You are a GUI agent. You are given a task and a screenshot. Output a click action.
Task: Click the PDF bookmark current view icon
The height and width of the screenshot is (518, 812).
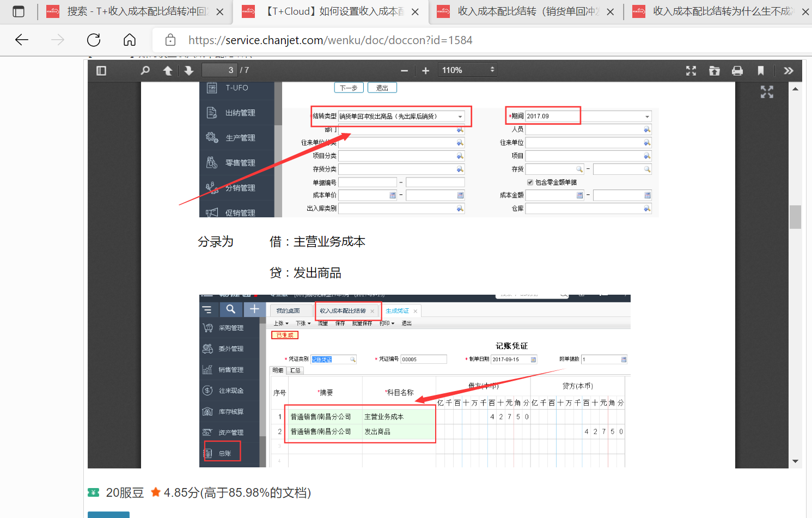761,71
